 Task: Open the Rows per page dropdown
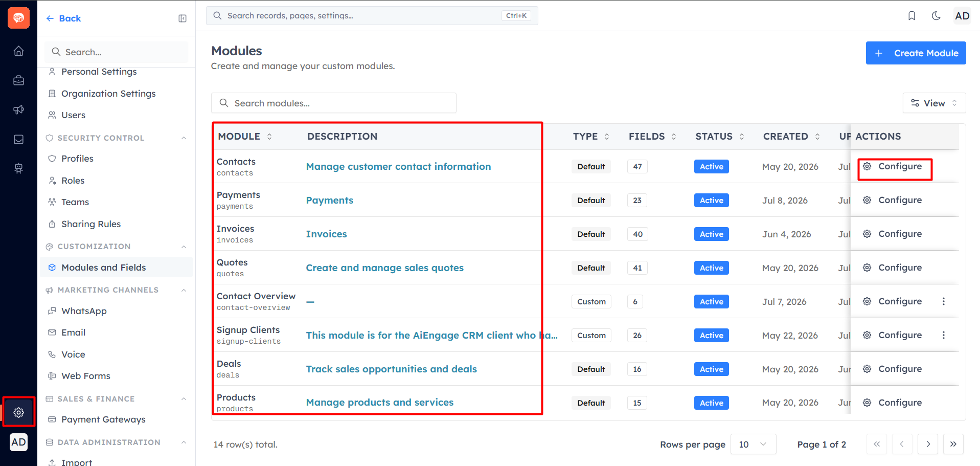[754, 444]
